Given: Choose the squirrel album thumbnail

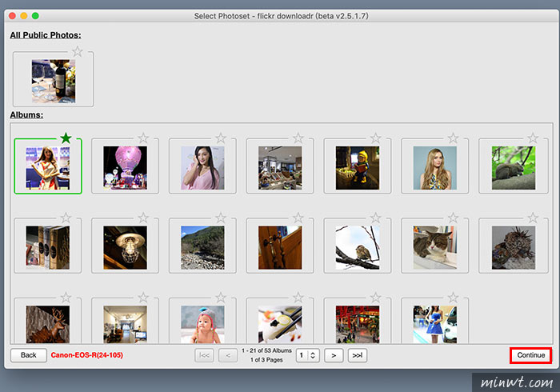Looking at the screenshot, I should pyautogui.click(x=514, y=168).
